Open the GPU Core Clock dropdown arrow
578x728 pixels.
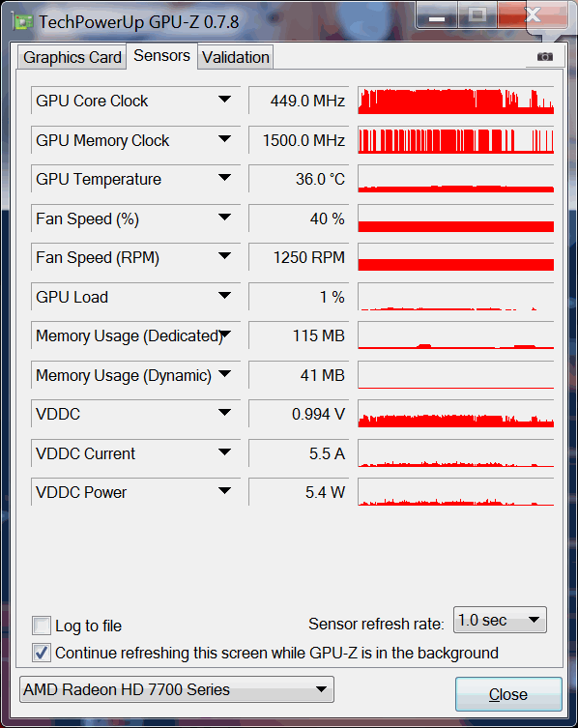224,100
